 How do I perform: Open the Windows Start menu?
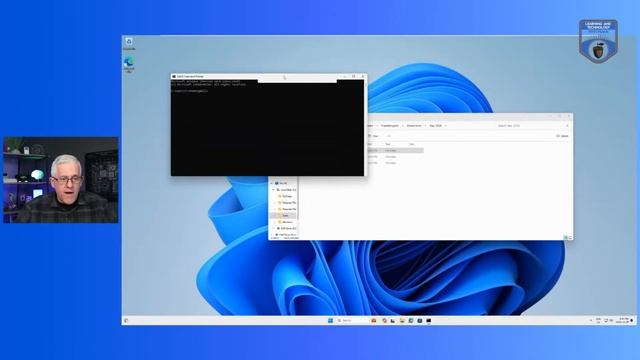coord(330,320)
